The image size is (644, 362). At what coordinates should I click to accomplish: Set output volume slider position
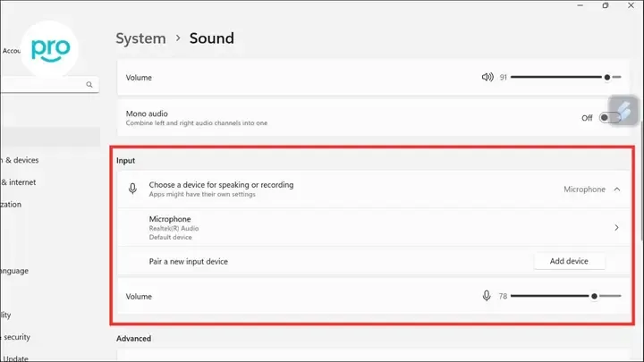(x=565, y=77)
